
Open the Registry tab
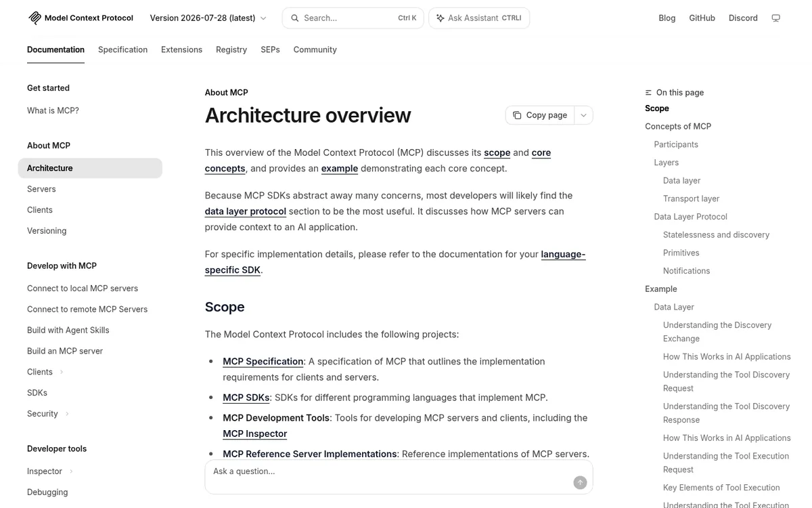231,49
